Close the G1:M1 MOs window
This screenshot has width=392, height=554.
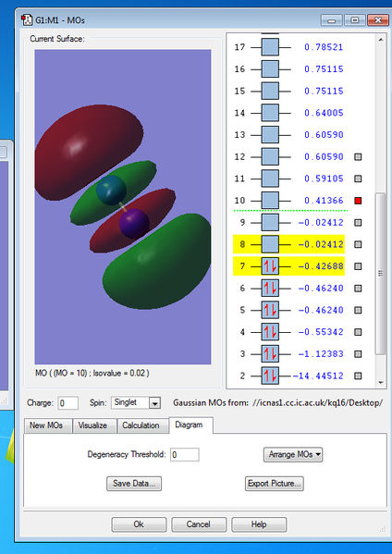[378, 20]
